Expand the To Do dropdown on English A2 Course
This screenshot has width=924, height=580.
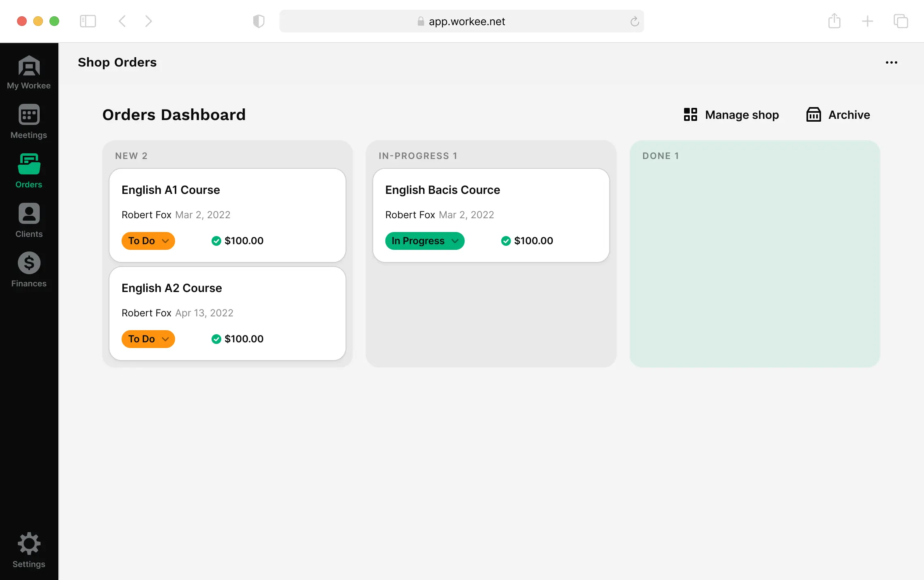click(x=148, y=339)
